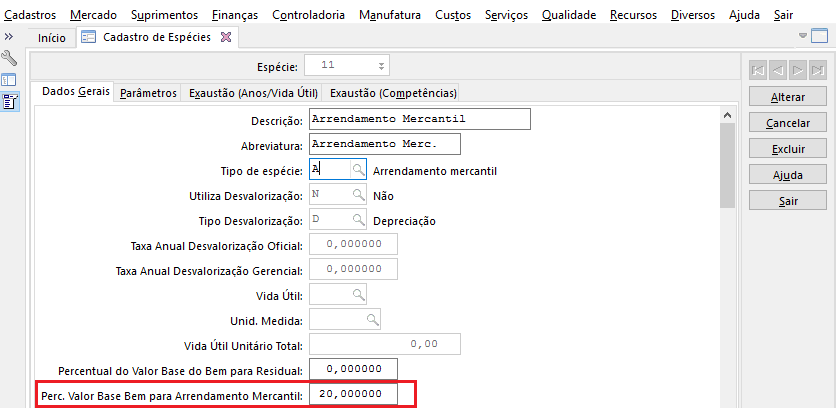Open the Espécie number dropdown

pos(381,66)
